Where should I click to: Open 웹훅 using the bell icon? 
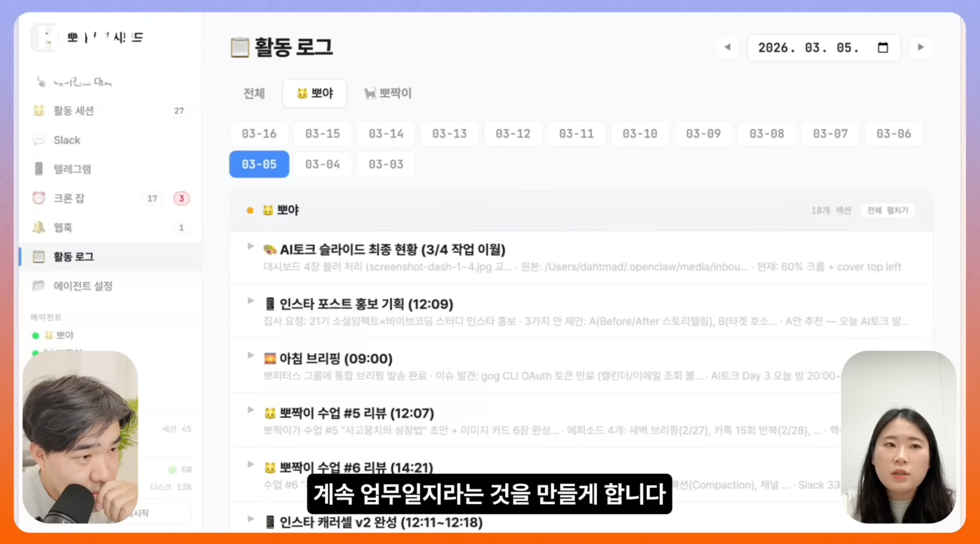(38, 227)
